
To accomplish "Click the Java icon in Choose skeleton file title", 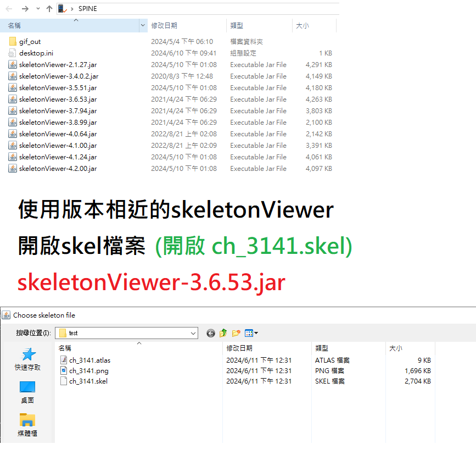I will point(7,315).
